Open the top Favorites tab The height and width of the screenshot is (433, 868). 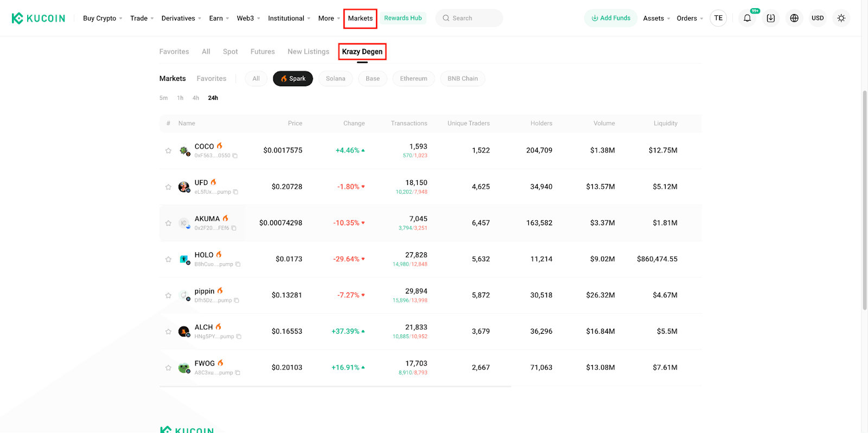click(x=174, y=52)
